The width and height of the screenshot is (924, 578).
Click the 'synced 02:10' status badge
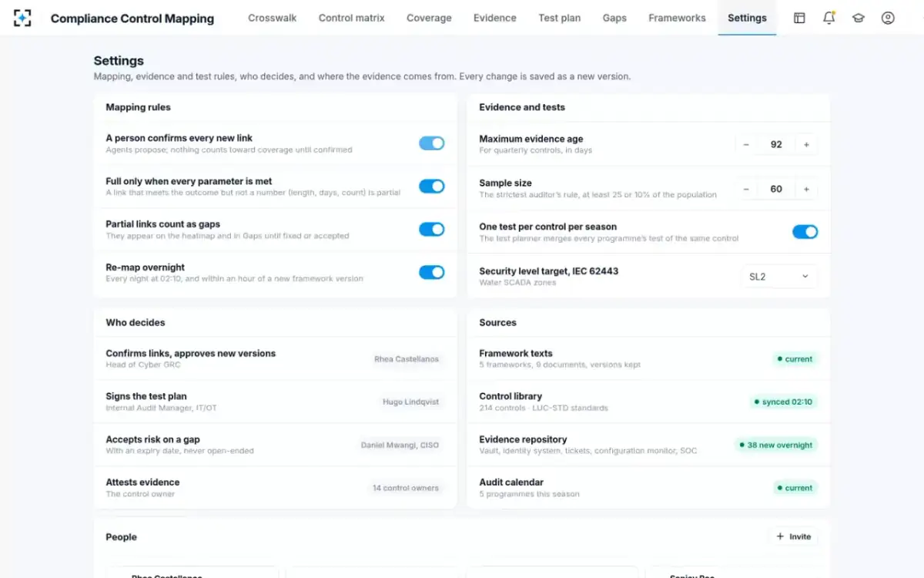point(783,402)
